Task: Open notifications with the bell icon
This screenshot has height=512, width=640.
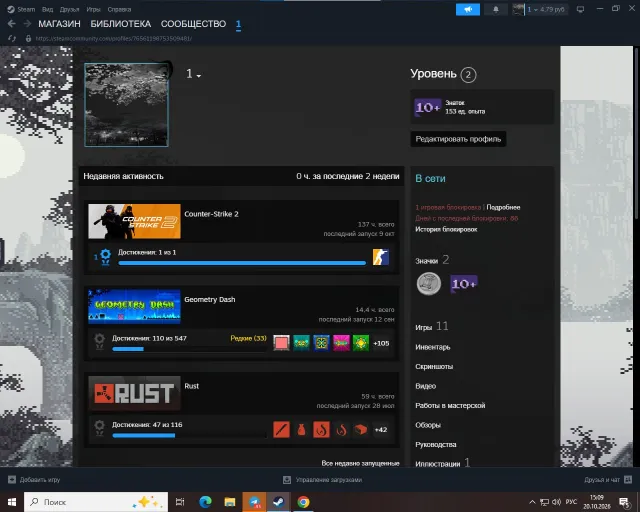Action: [496, 9]
